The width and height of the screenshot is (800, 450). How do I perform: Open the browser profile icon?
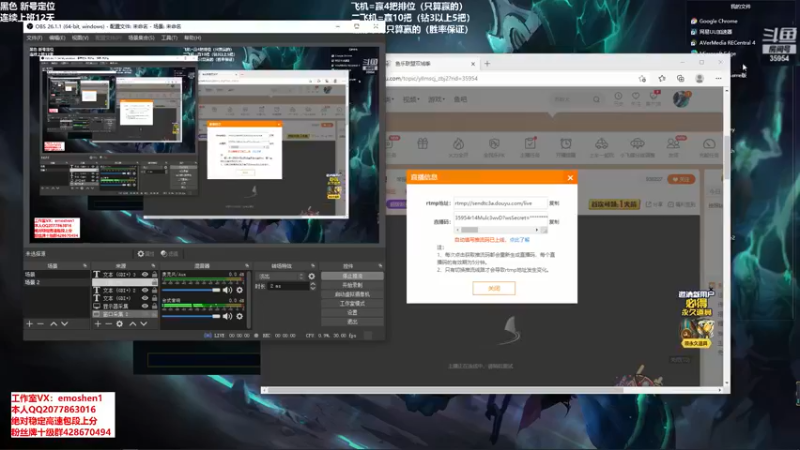coord(699,79)
